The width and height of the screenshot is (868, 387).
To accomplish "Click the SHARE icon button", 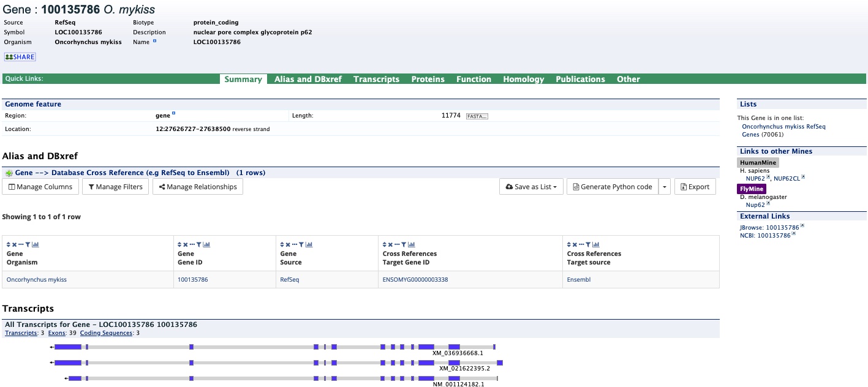I will [20, 57].
